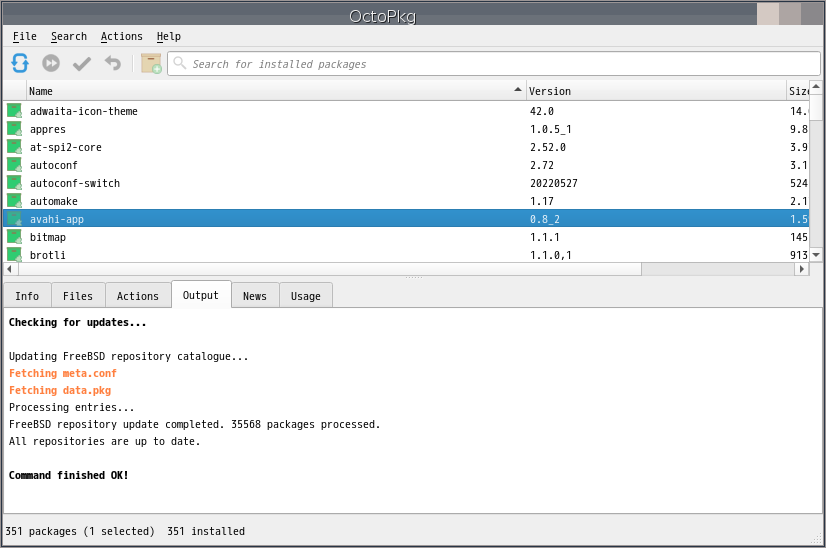Click the 'Command finished OK!' output line

pos(68,475)
